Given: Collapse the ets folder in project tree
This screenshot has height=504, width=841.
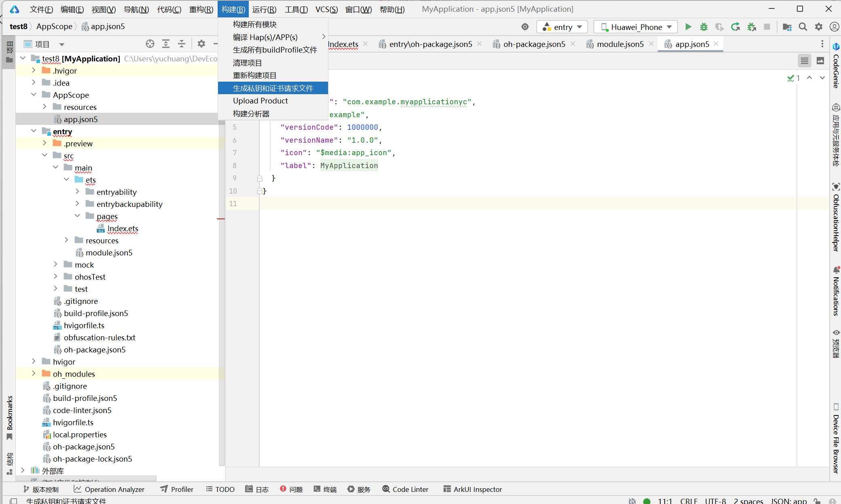Looking at the screenshot, I should pos(66,179).
